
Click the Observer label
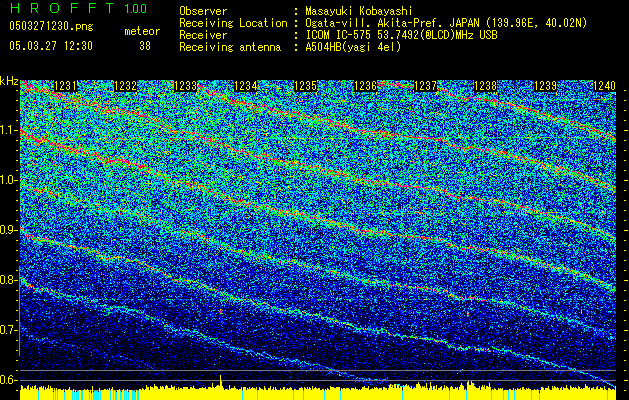(x=203, y=11)
